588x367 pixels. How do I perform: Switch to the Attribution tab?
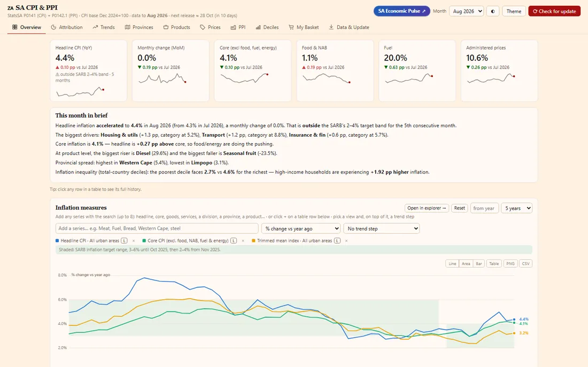pos(67,27)
